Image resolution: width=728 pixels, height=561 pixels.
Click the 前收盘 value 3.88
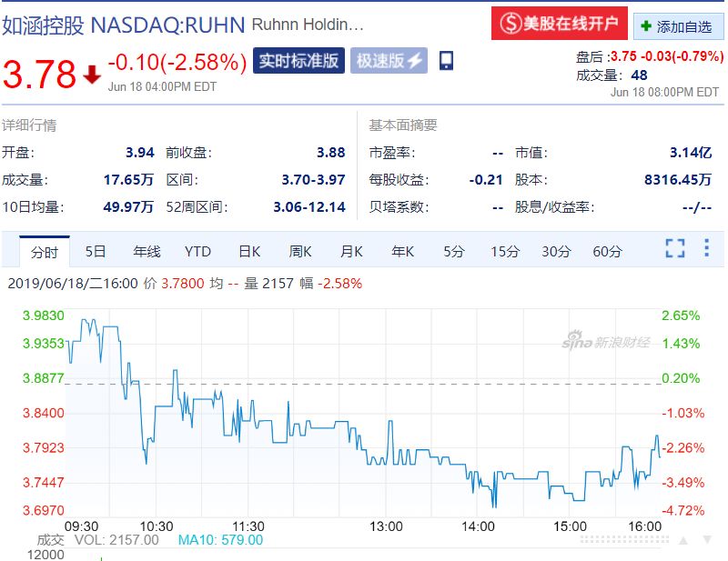[330, 152]
